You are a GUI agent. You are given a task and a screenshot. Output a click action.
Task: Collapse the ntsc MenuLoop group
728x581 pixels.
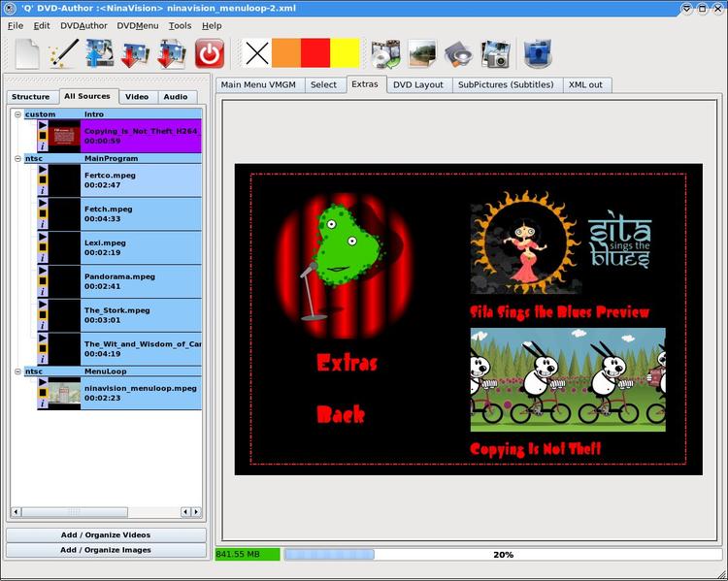[17, 371]
